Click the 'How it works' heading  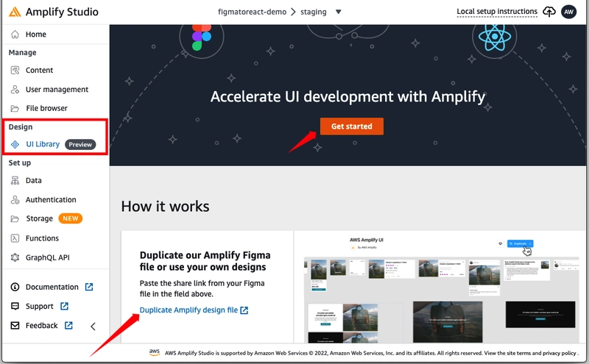[165, 207]
